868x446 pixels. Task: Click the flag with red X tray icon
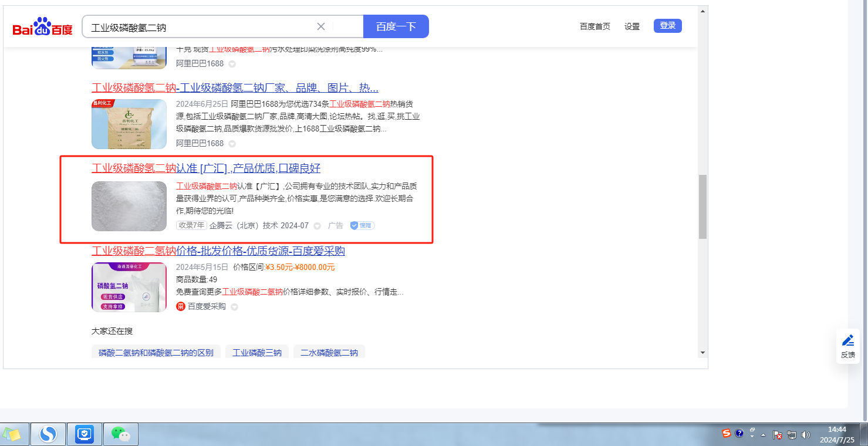point(777,435)
